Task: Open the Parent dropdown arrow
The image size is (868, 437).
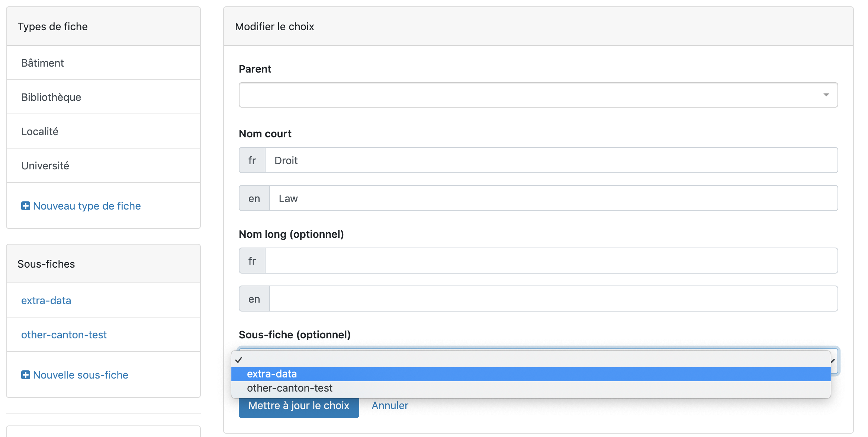Action: [x=826, y=95]
